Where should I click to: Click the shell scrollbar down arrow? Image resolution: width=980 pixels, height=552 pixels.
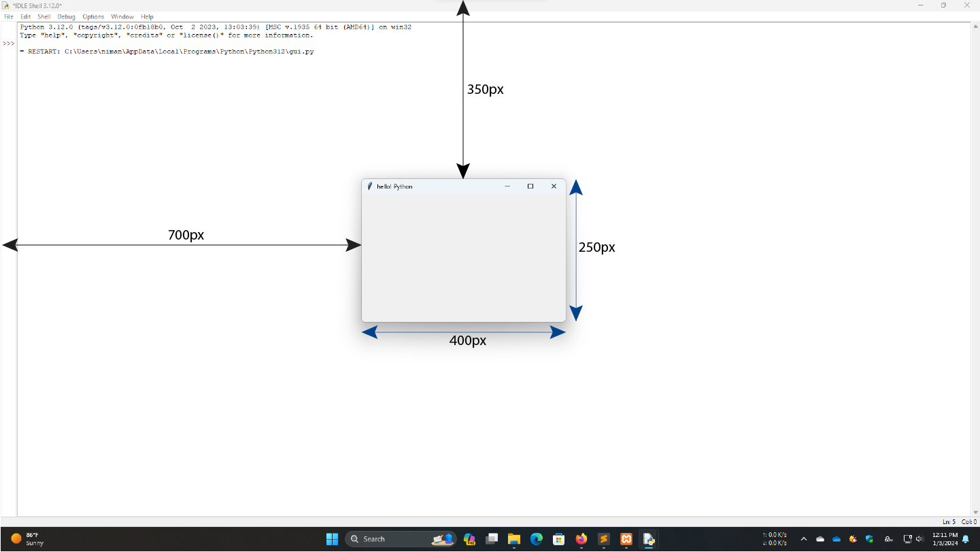tap(975, 513)
